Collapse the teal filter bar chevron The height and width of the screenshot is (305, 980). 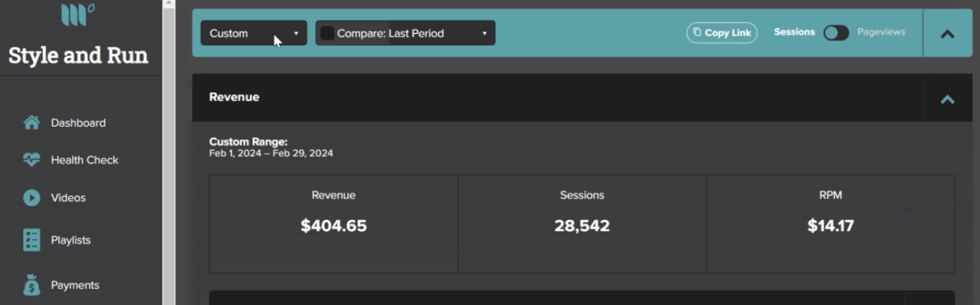click(x=948, y=34)
